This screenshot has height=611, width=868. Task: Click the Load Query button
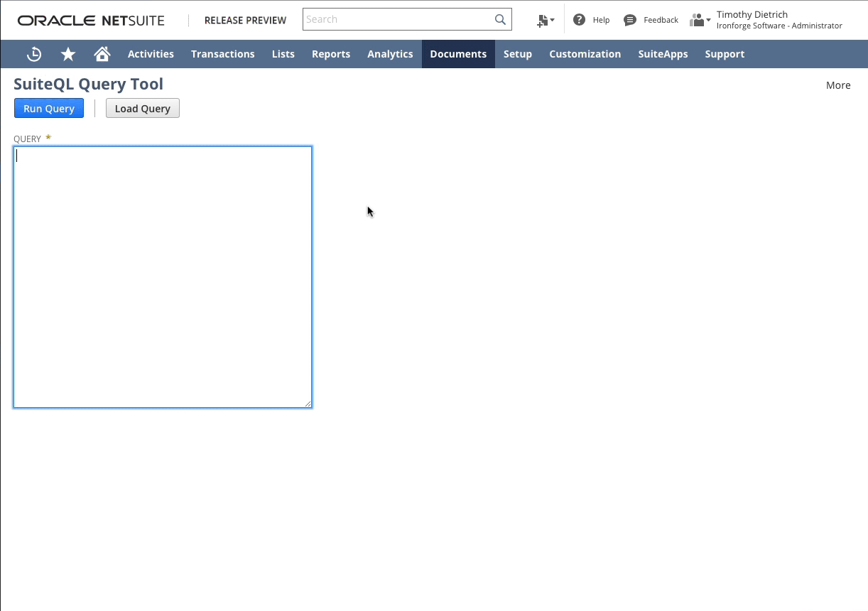pyautogui.click(x=142, y=108)
